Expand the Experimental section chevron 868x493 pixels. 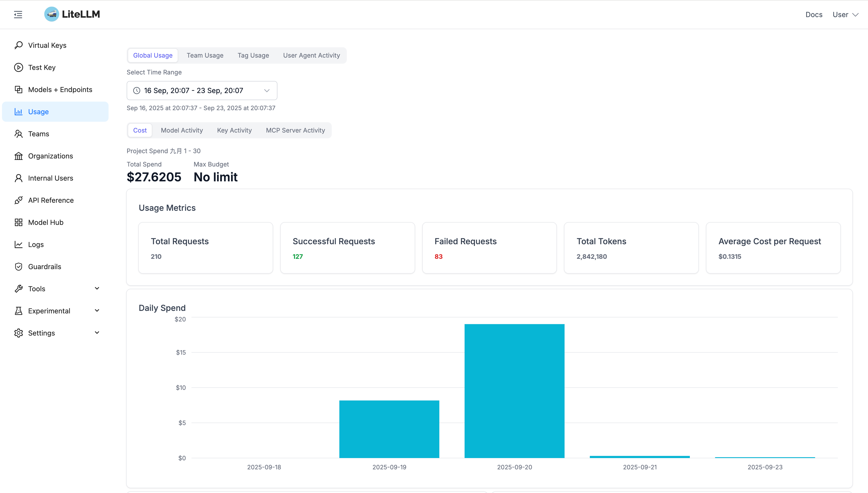point(97,310)
